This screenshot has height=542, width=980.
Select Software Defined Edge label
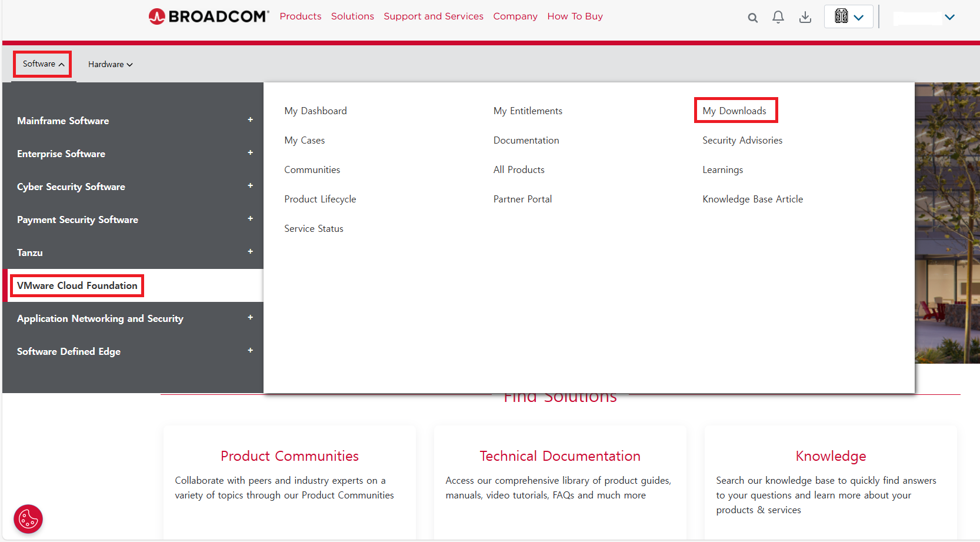[x=69, y=351]
